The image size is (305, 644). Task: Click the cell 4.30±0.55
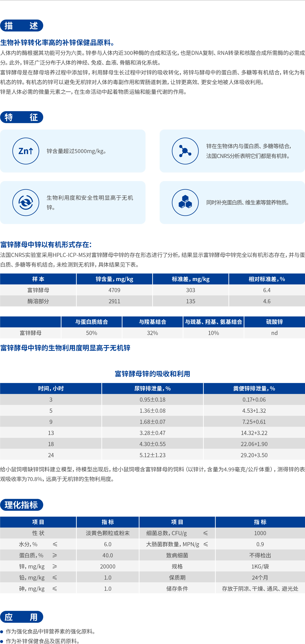(152, 444)
